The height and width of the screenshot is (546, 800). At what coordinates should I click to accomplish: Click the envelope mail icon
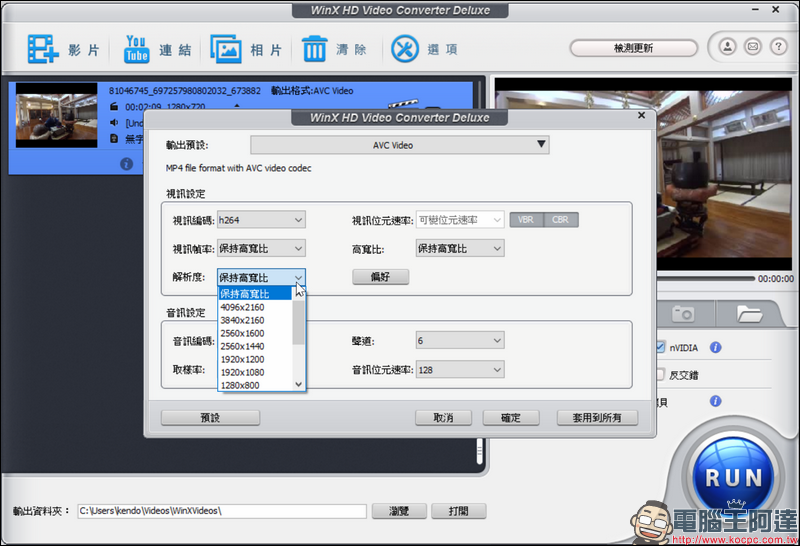(752, 47)
